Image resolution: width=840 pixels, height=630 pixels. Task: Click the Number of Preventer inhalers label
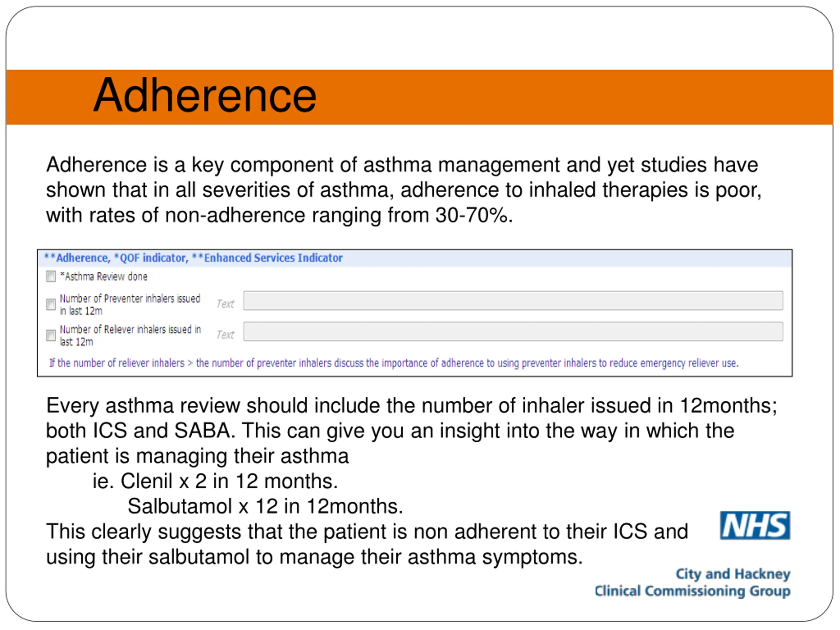[x=130, y=304]
